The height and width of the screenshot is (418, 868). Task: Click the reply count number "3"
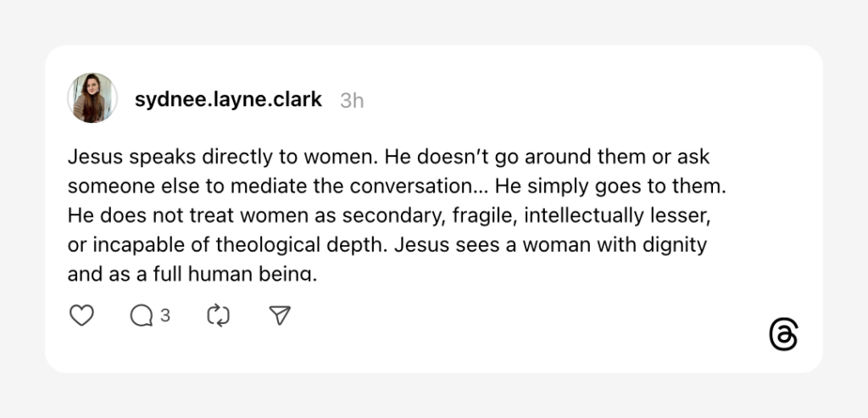click(x=165, y=315)
